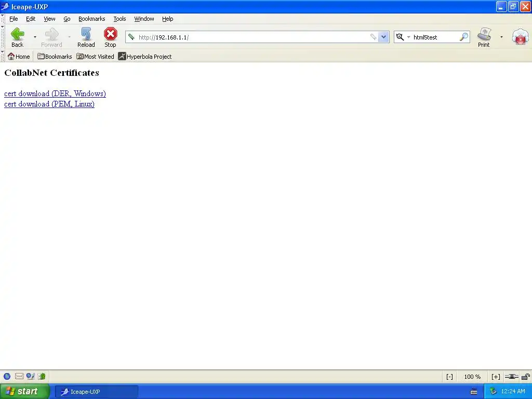Open Composer from the status bar
This screenshot has width=532, height=399.
click(x=31, y=376)
